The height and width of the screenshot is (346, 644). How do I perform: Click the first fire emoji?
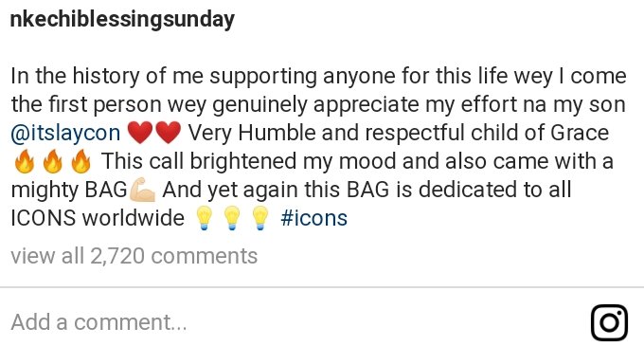point(25,161)
